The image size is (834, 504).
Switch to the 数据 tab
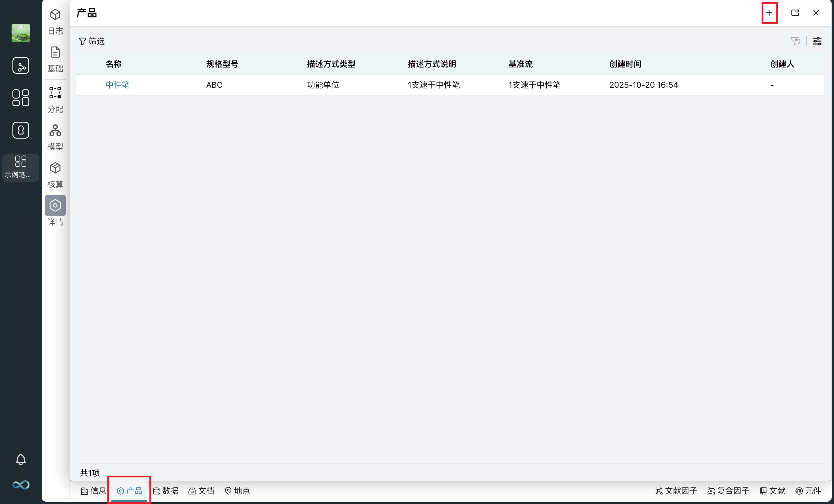click(166, 490)
